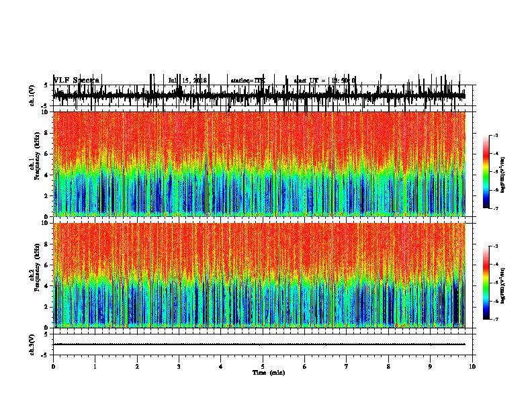Click the time axis tick label '4'
Viewport: 532px width, 411px height.
point(221,367)
